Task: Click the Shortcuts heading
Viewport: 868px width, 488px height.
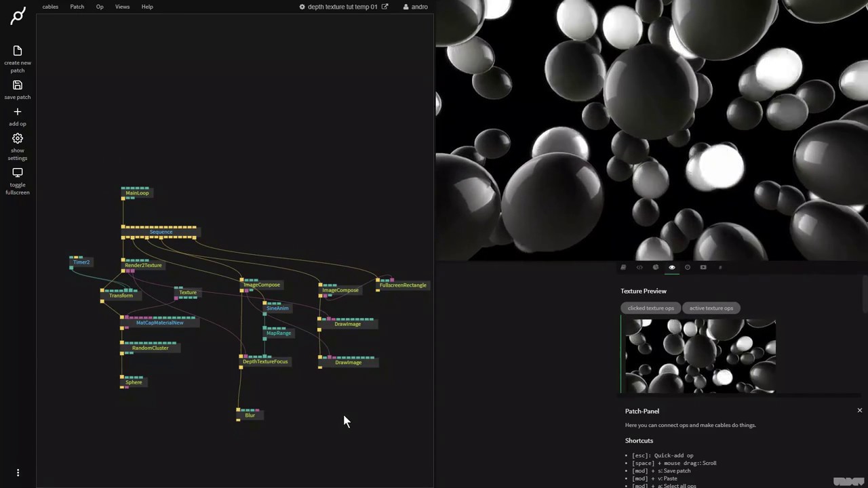Action: [x=639, y=441]
